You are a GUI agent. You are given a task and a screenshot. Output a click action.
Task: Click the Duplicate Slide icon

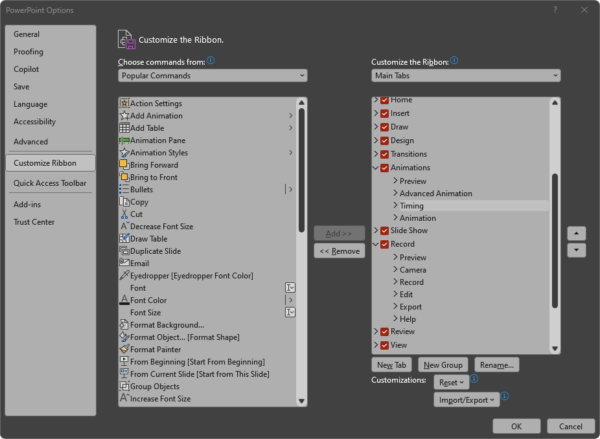click(124, 251)
